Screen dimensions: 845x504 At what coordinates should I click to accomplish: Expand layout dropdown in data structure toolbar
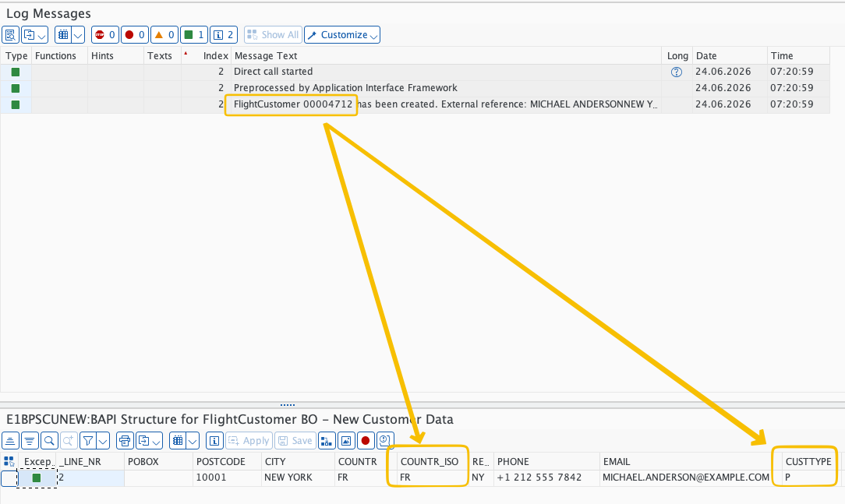pos(193,440)
